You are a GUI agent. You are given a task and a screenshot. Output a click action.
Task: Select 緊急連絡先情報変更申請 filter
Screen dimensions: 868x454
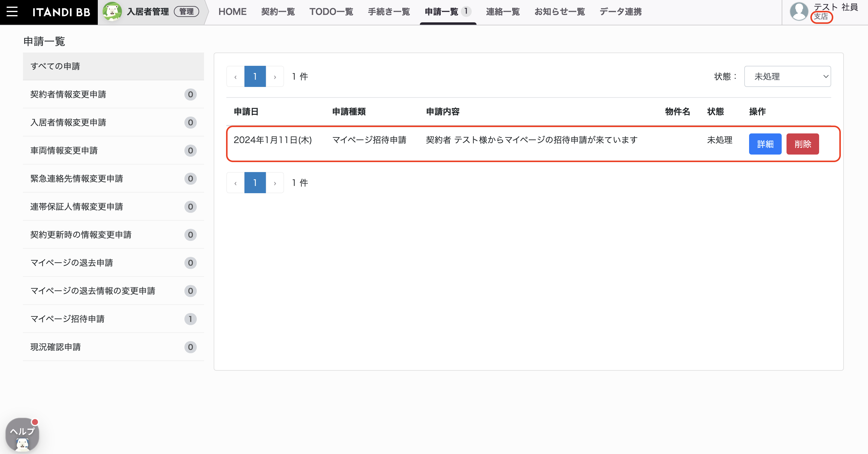click(x=113, y=179)
